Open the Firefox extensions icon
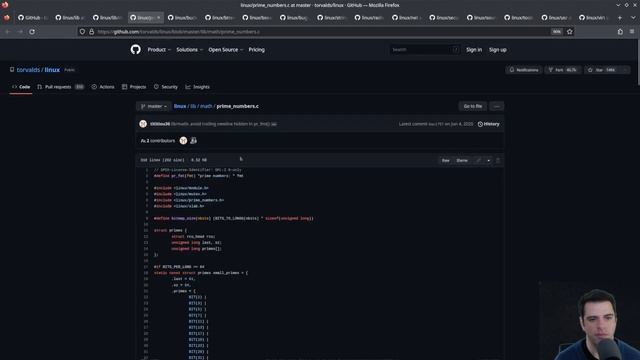 620,31
